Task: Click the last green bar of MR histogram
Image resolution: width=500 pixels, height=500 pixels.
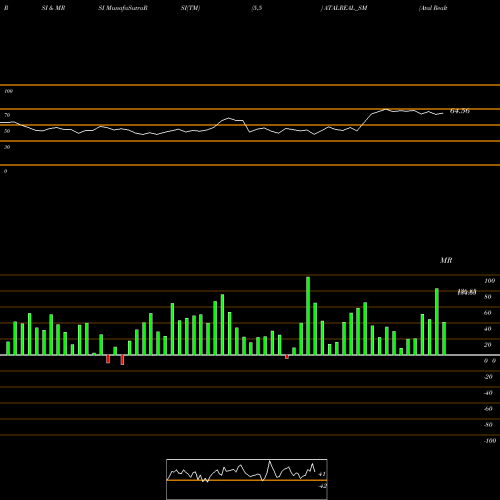Action: [x=444, y=338]
